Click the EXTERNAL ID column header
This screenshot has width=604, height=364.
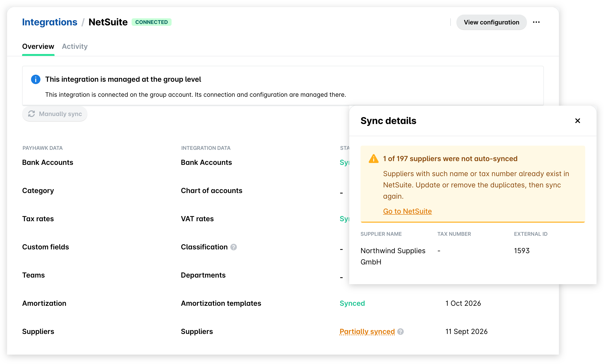tap(531, 234)
